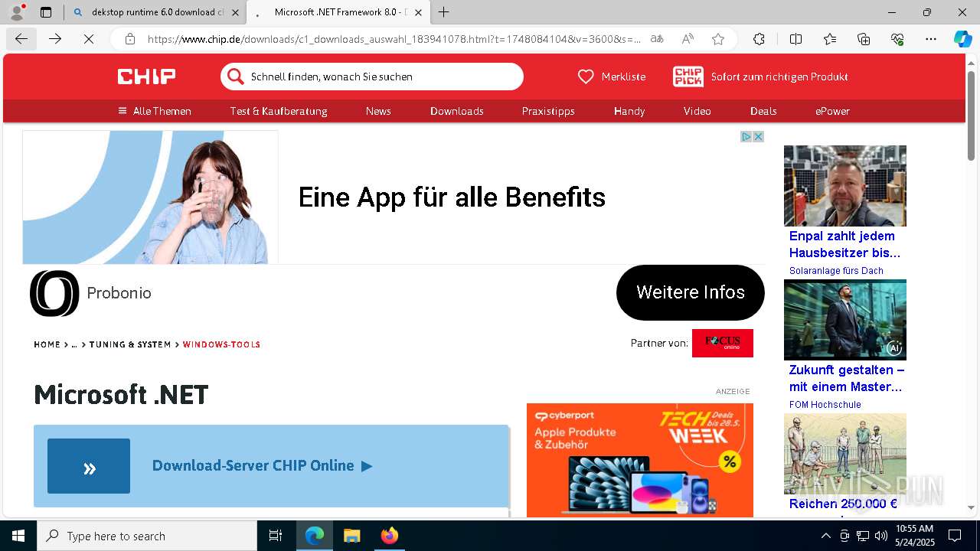Open the ePower menu item
Viewport: 980px width, 551px height.
click(833, 111)
